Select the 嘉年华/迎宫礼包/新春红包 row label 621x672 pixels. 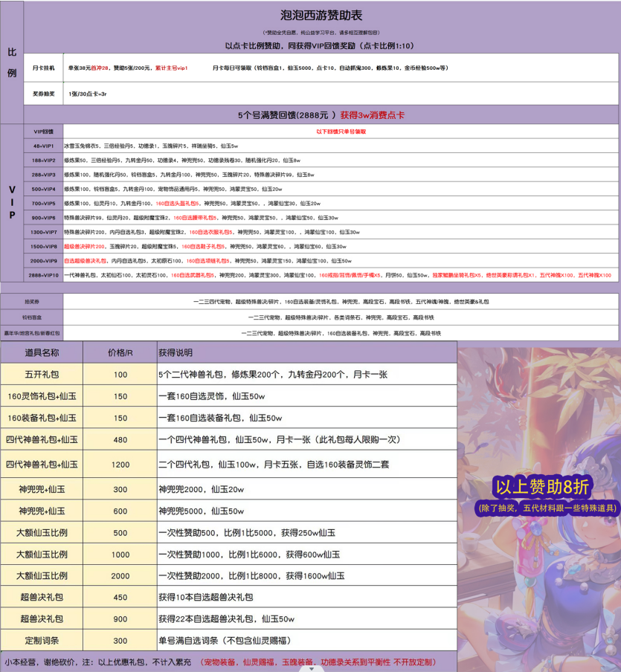point(32,333)
